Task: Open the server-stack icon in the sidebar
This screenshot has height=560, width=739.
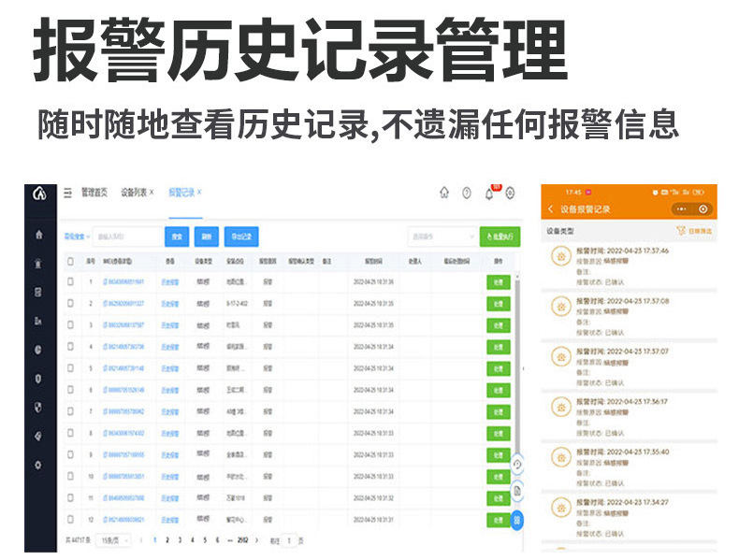Action: pos(38,292)
